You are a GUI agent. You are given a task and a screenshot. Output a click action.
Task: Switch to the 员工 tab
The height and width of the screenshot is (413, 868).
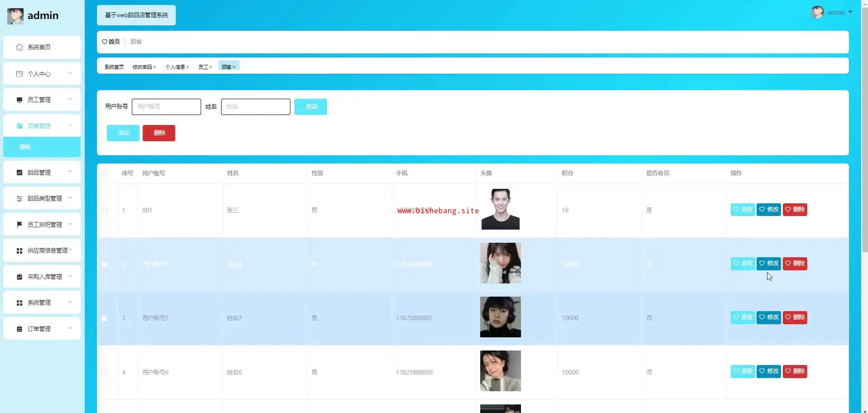[x=203, y=67]
